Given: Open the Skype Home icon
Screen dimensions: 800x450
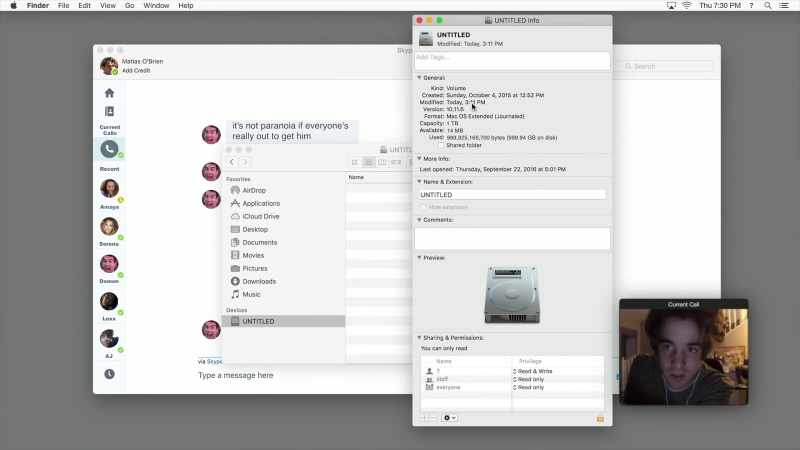Looking at the screenshot, I should tap(109, 93).
